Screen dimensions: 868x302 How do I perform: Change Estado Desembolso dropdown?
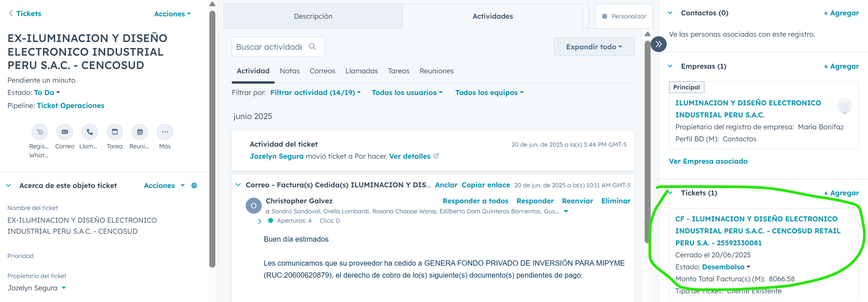click(726, 267)
